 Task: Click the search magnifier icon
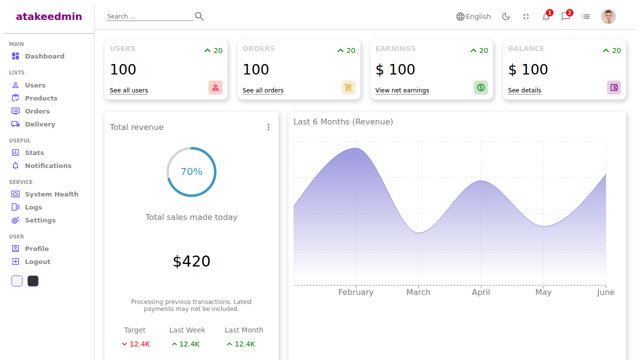point(199,16)
